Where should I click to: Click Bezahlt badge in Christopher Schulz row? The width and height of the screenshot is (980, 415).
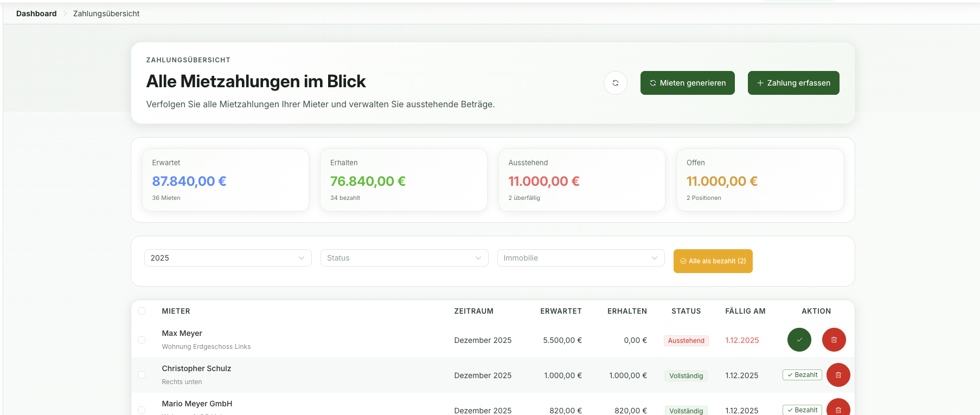point(802,375)
